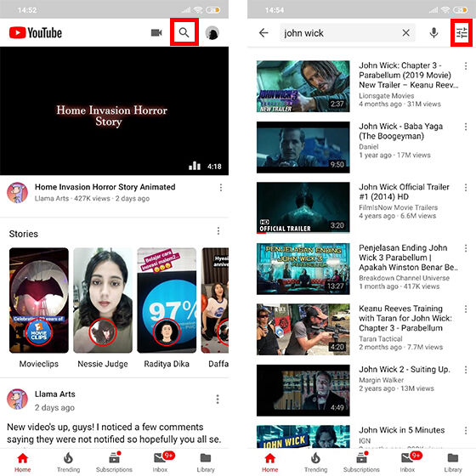Tap the Penjelasan Ending John Wick 3 title
Image resolution: width=476 pixels, height=476 pixels.
pos(409,258)
